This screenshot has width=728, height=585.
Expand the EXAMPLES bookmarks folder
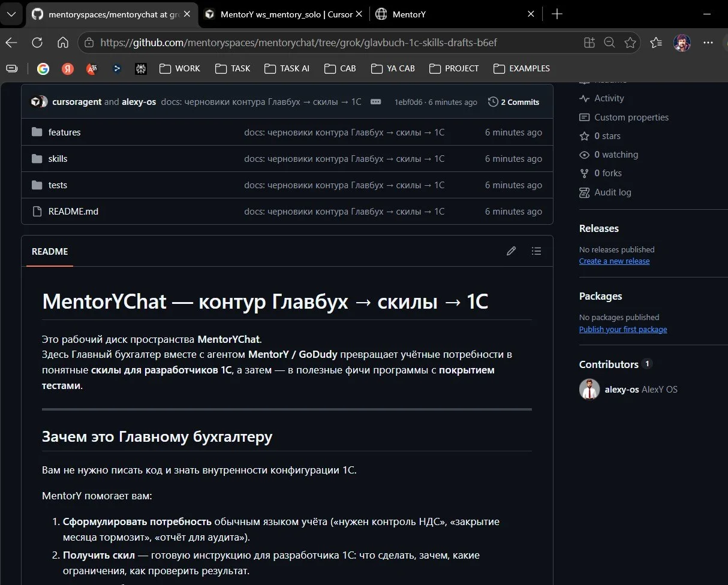click(521, 68)
